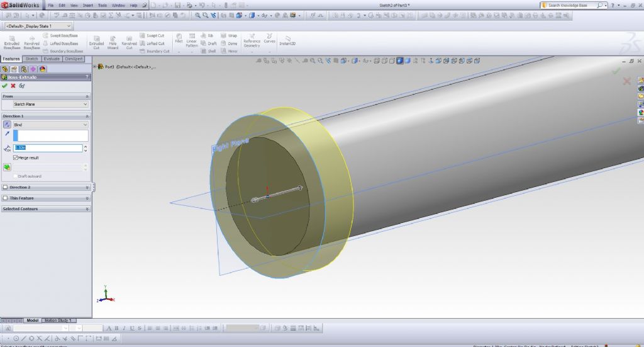Click the reverse direction button
The image size is (644, 347).
tap(7, 125)
